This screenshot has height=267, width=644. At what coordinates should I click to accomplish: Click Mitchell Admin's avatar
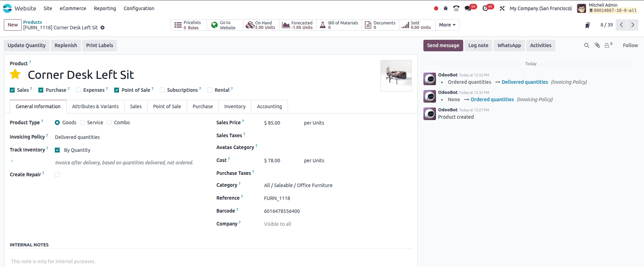[x=582, y=8]
